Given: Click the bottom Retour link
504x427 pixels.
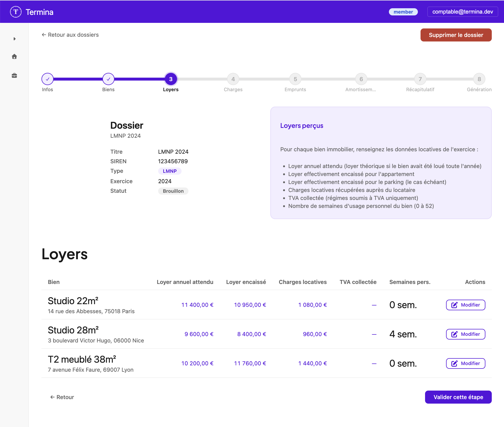Looking at the screenshot, I should pos(62,397).
